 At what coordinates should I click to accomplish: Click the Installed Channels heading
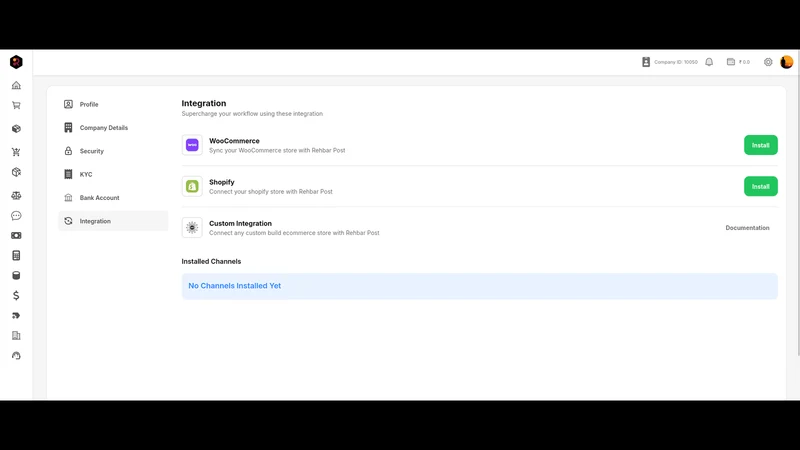211,261
